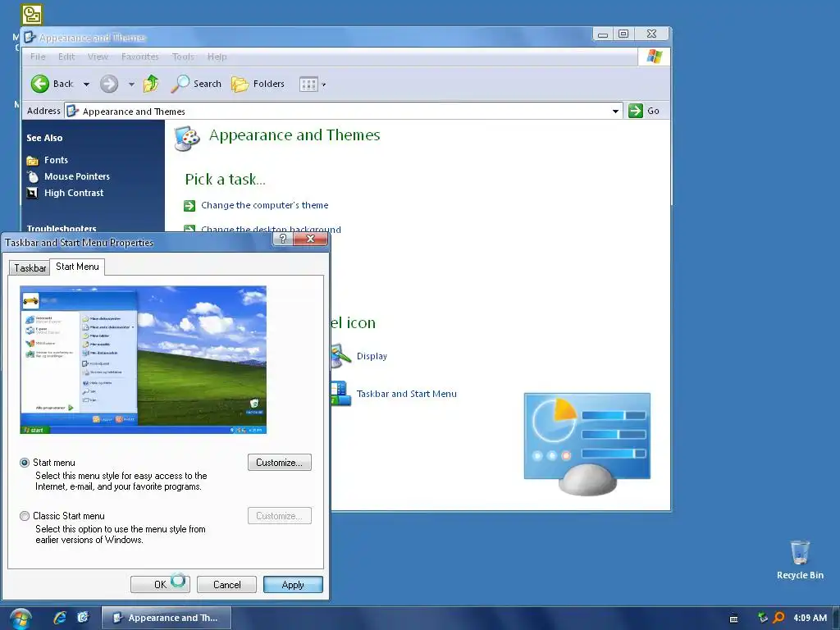Image resolution: width=840 pixels, height=630 pixels.
Task: Click the 4:09 AM clock
Action: pyautogui.click(x=810, y=618)
